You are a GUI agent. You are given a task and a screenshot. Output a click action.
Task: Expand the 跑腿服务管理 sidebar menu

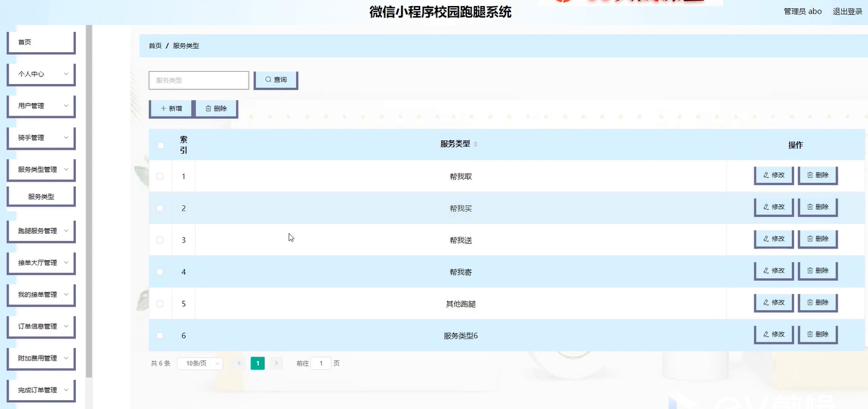[41, 231]
